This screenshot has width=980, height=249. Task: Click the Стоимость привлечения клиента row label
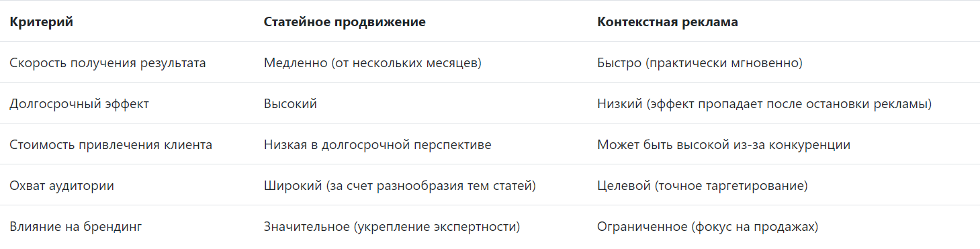point(111,145)
